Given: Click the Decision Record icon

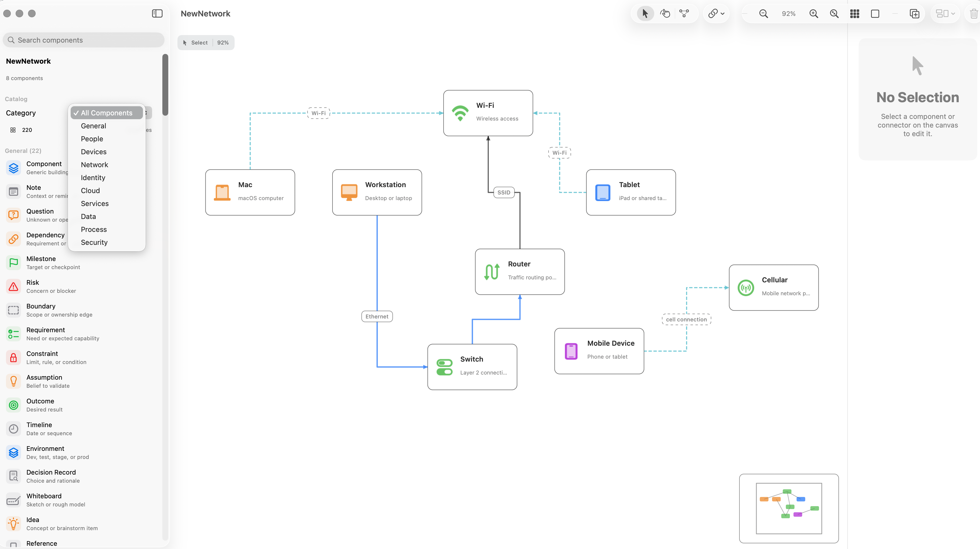Looking at the screenshot, I should (13, 476).
